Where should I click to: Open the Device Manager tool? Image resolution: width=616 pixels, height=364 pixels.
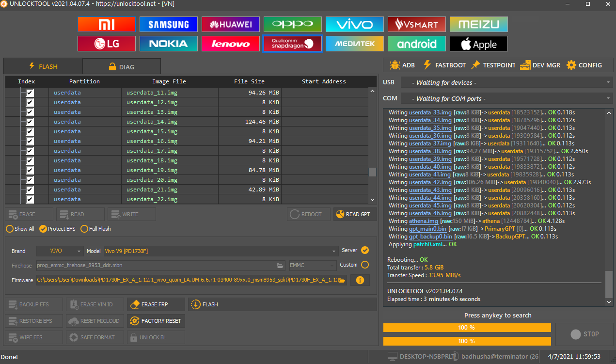[540, 65]
